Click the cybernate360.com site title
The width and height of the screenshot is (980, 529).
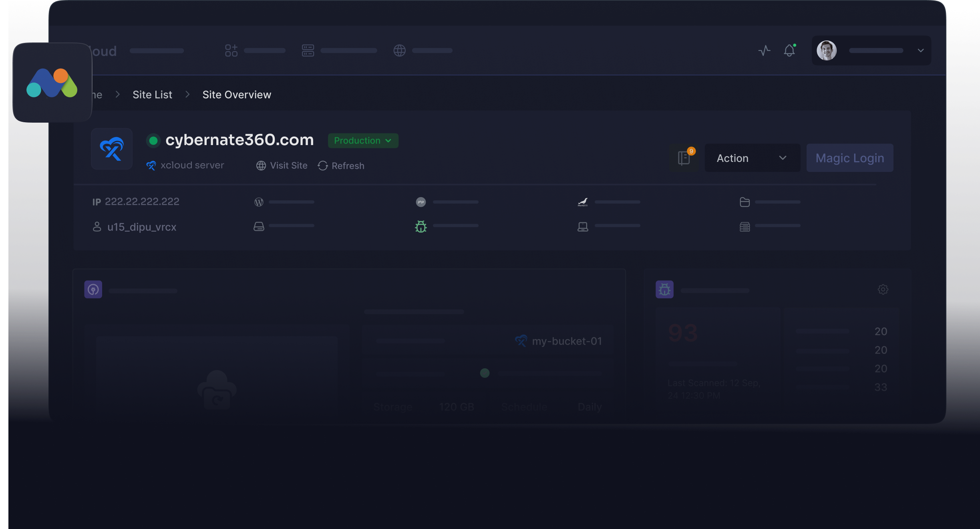tap(239, 140)
